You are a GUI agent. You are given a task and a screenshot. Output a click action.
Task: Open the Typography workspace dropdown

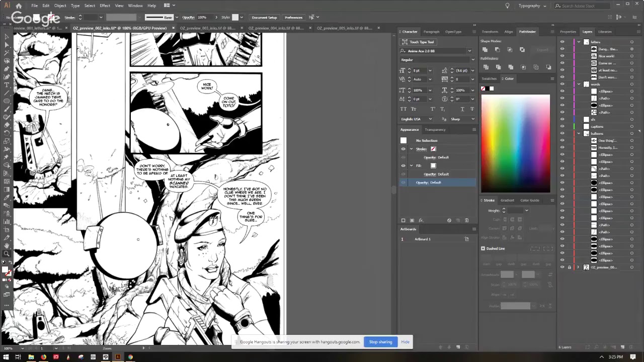click(532, 6)
